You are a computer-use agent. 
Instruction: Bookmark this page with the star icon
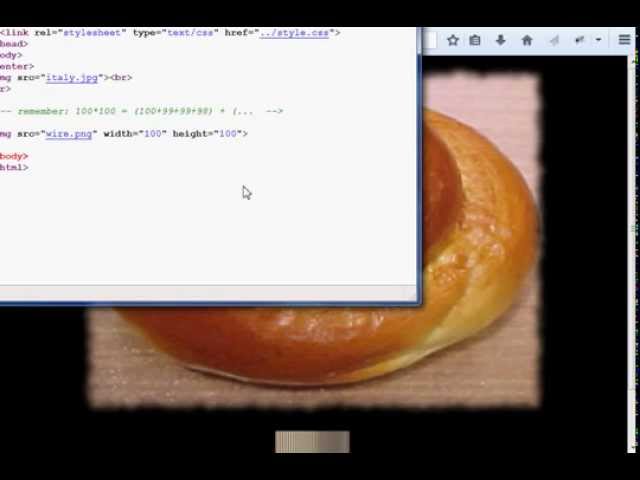point(453,40)
